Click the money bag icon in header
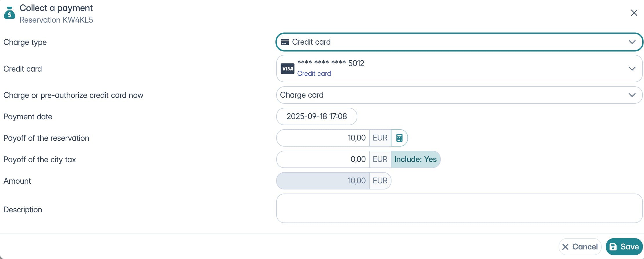The width and height of the screenshot is (644, 259). pos(10,13)
